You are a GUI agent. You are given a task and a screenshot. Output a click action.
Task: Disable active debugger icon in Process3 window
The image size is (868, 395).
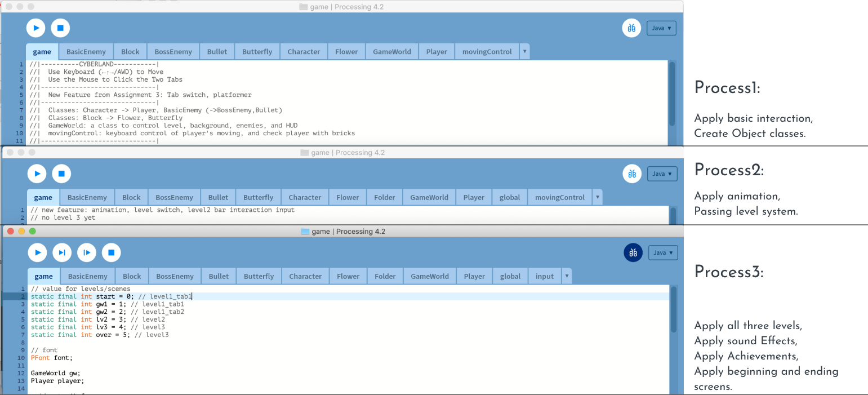pos(633,252)
